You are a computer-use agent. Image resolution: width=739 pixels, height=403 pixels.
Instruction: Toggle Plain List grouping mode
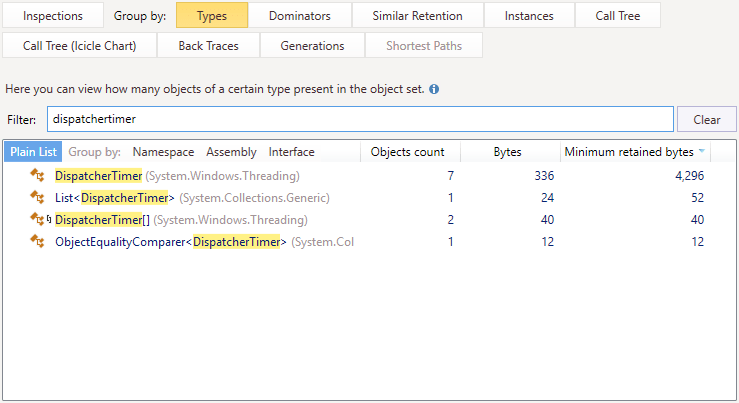[x=34, y=152]
